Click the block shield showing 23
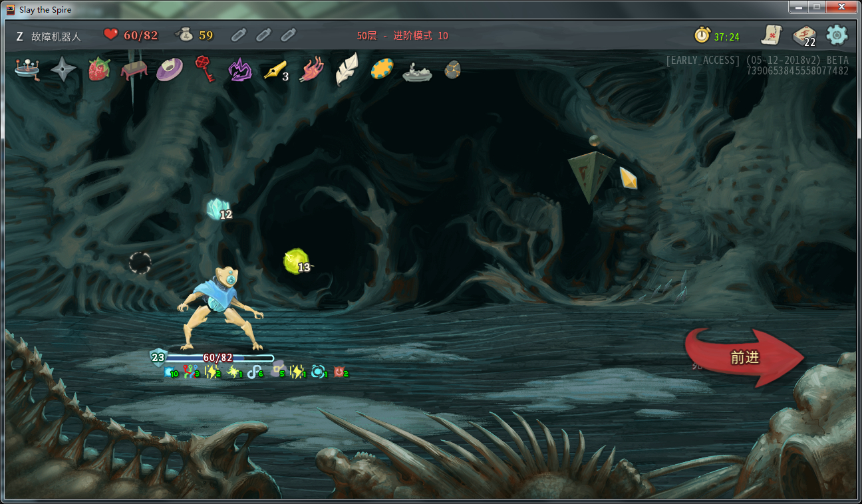 [158, 357]
